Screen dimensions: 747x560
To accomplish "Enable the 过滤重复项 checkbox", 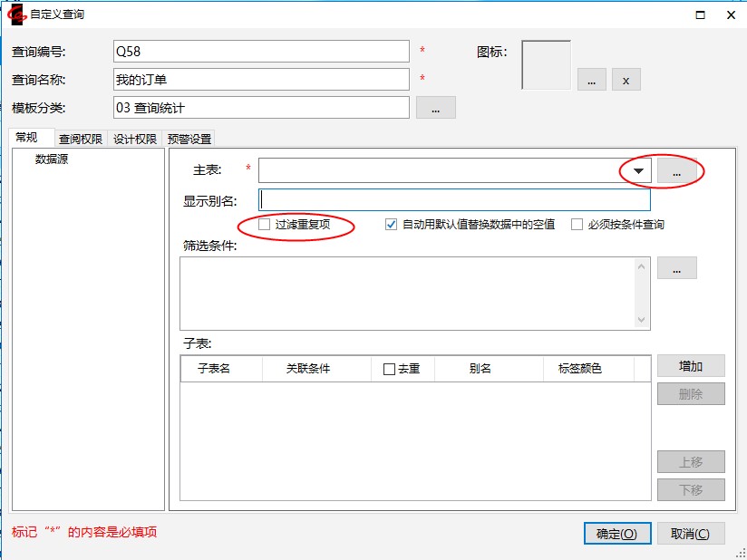I will [265, 224].
